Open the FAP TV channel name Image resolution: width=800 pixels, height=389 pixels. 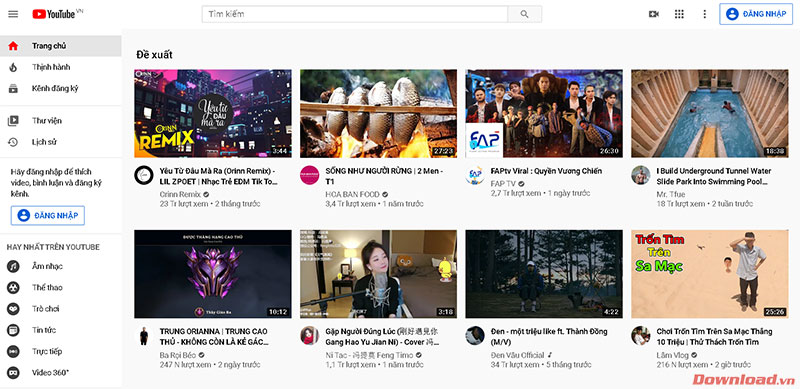point(503,183)
